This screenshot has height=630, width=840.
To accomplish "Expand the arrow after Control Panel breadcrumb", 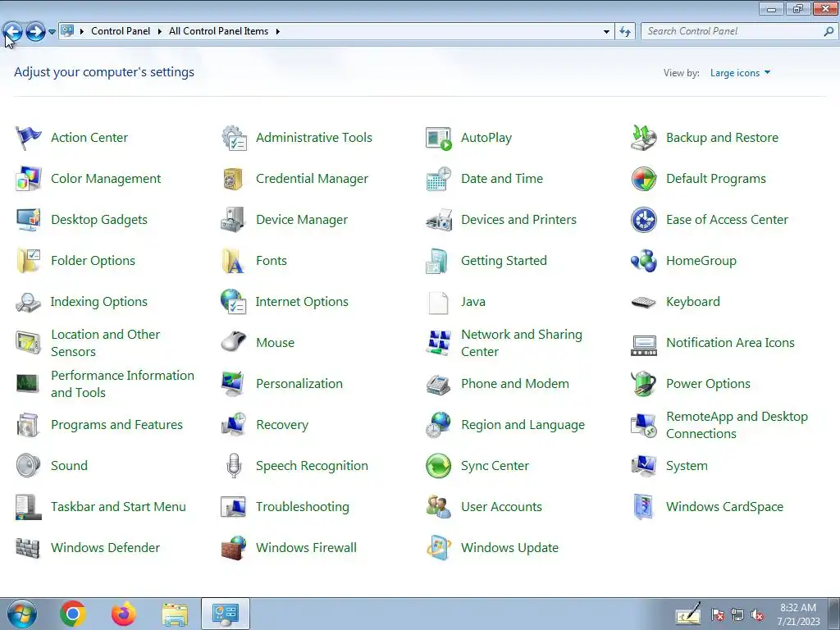I will point(160,32).
